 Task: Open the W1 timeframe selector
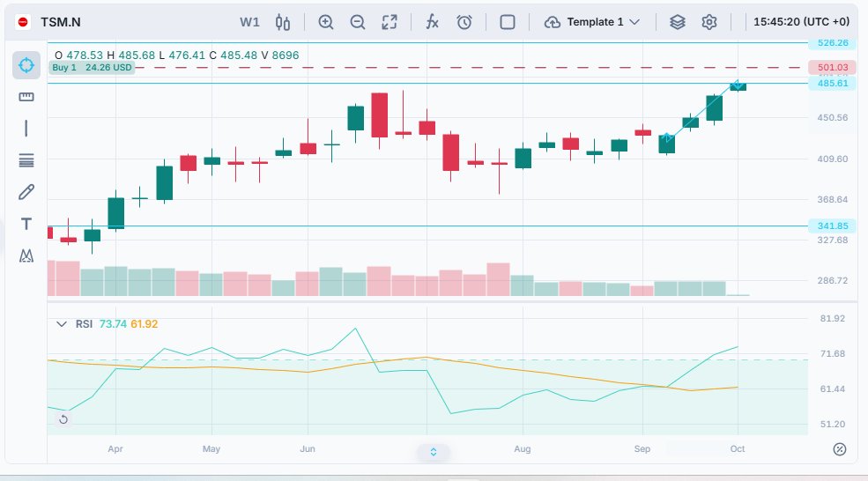pos(249,22)
